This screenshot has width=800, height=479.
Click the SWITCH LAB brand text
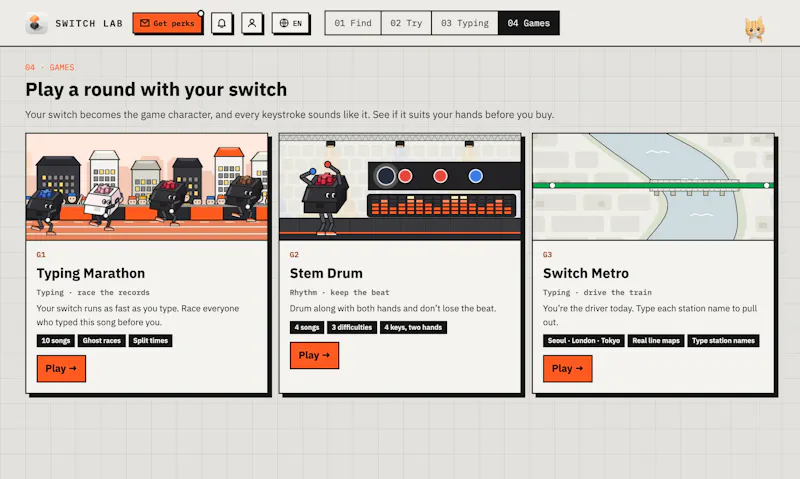[89, 23]
